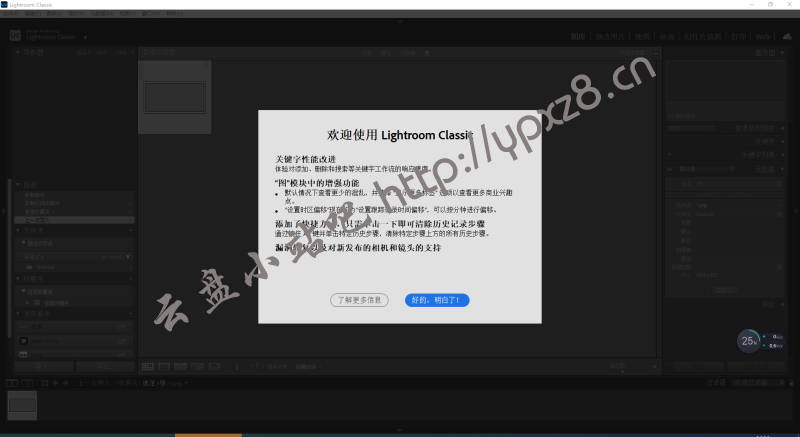
Task: Switch to the 修改照片 (Develop) module
Action: pyautogui.click(x=610, y=37)
